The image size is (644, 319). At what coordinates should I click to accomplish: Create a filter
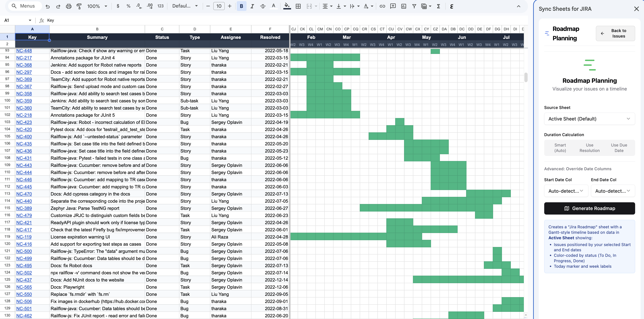click(x=414, y=6)
